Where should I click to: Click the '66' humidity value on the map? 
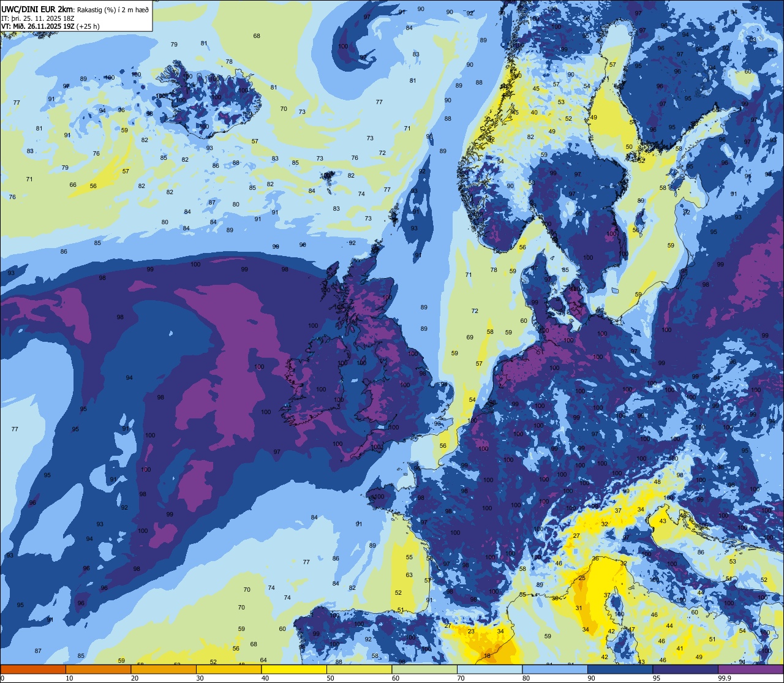tap(73, 184)
